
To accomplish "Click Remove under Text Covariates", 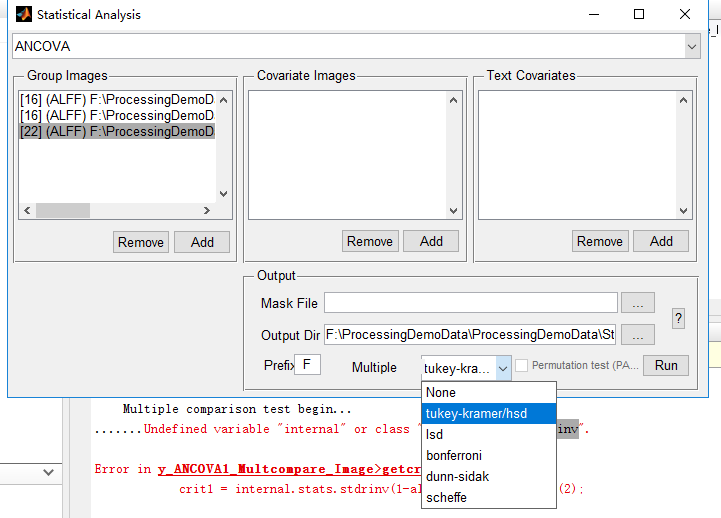I will (x=600, y=241).
